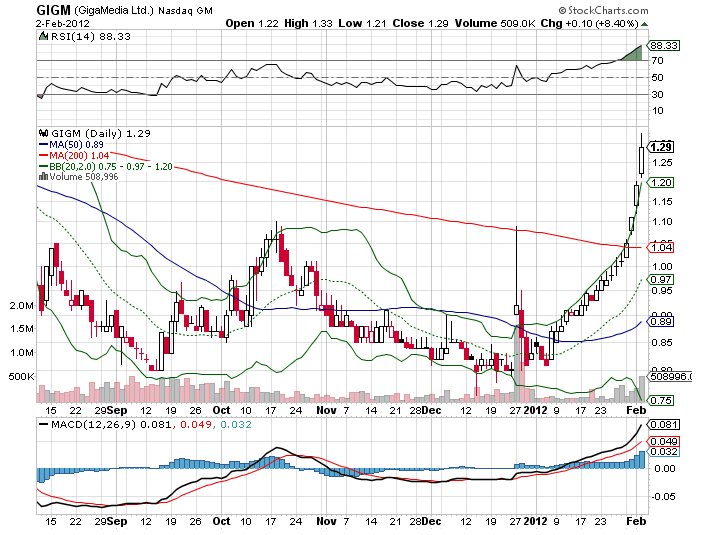Image resolution: width=714 pixels, height=535 pixels.
Task: Click the green up-arrow next to Chg
Action: pos(644,24)
